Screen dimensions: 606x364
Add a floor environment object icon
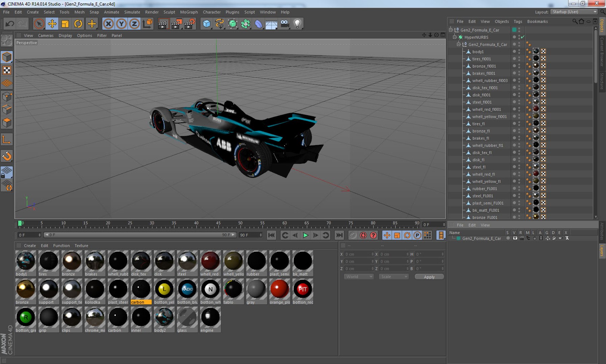click(x=271, y=24)
